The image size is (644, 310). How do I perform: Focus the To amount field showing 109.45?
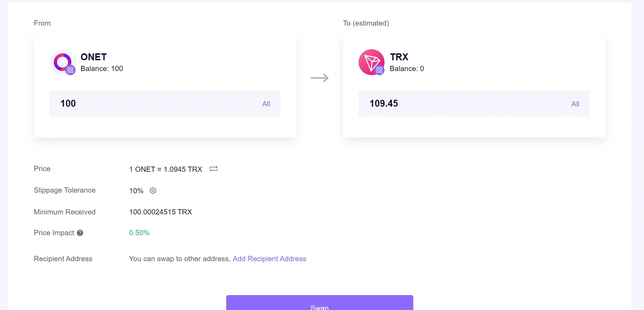click(x=474, y=104)
